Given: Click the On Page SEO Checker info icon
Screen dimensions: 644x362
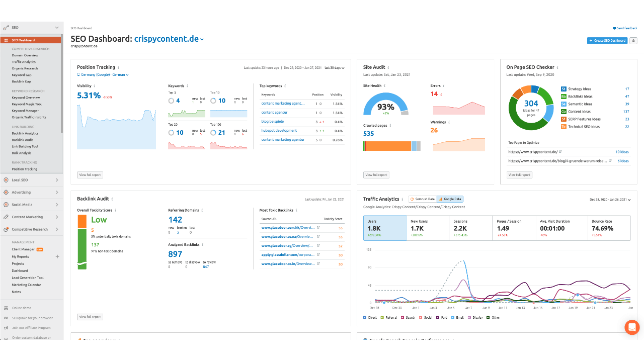Looking at the screenshot, I should [558, 67].
